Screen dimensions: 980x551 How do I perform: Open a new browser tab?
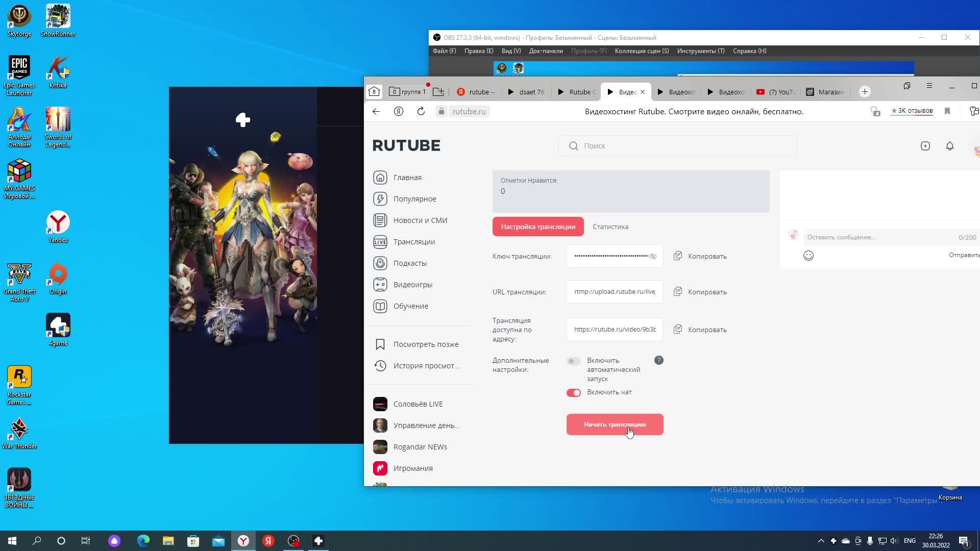[x=864, y=92]
